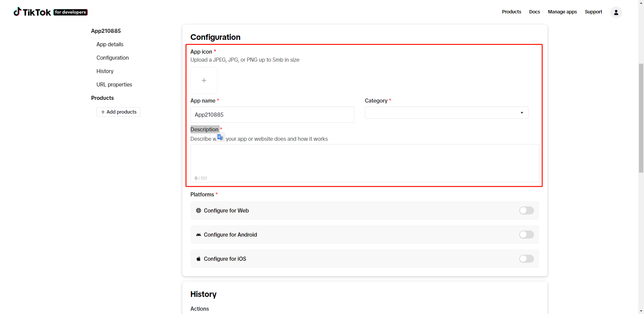Click the Apple icon beside Configure for iOS

point(199,259)
